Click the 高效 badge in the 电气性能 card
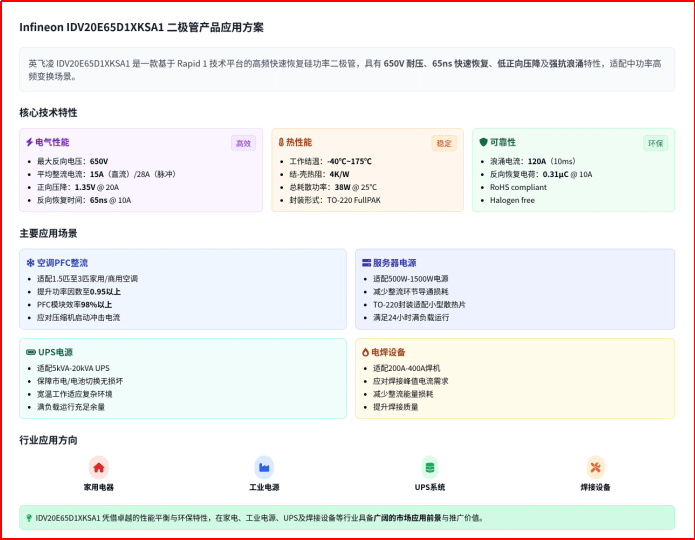The image size is (695, 540). click(243, 143)
